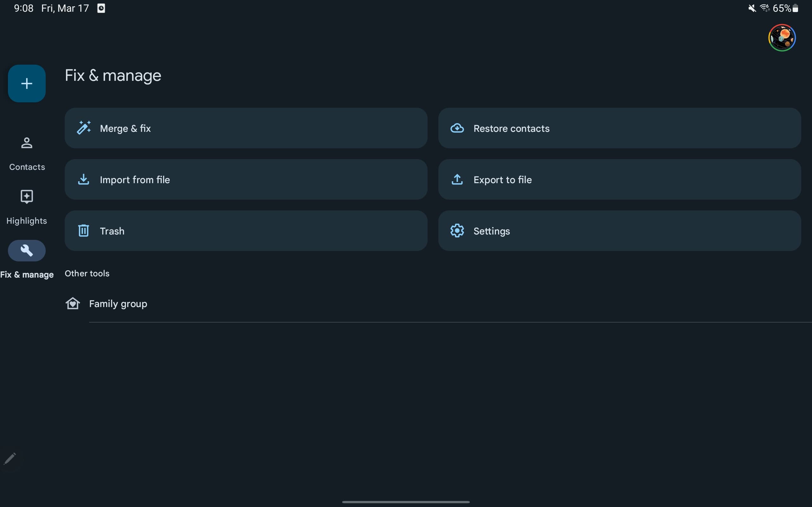The height and width of the screenshot is (507, 812).
Task: Open Family group under Other tools
Action: coord(118,304)
